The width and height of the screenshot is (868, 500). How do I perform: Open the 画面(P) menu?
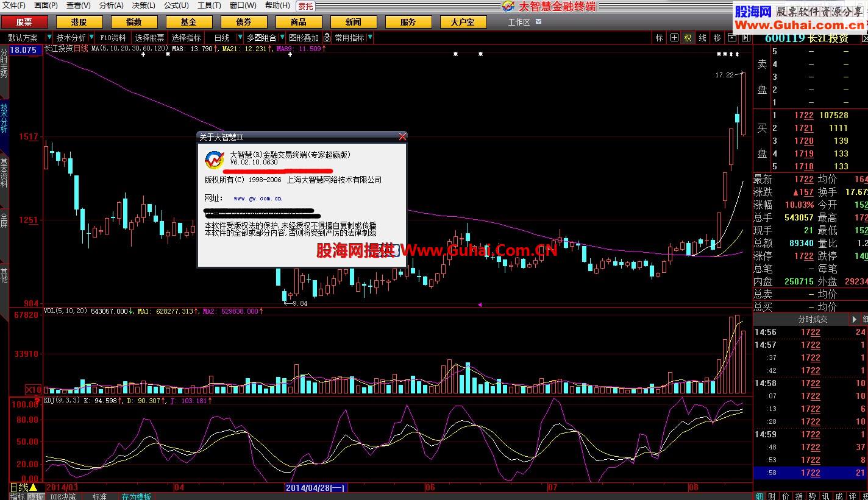coord(46,5)
